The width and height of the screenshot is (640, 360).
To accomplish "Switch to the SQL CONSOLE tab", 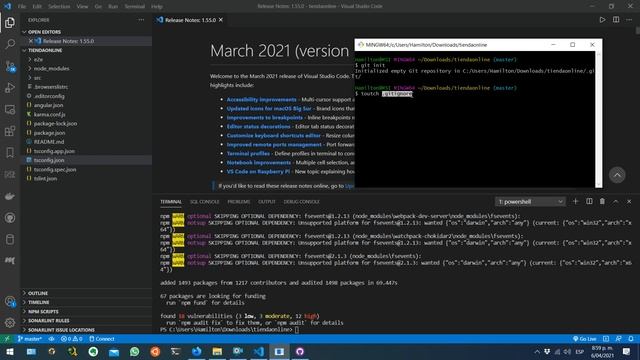I will tap(204, 202).
